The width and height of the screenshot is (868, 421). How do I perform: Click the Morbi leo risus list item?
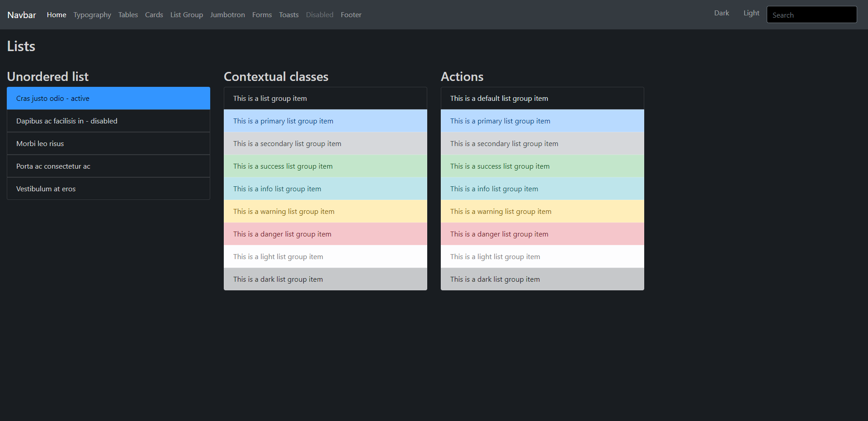pyautogui.click(x=108, y=143)
